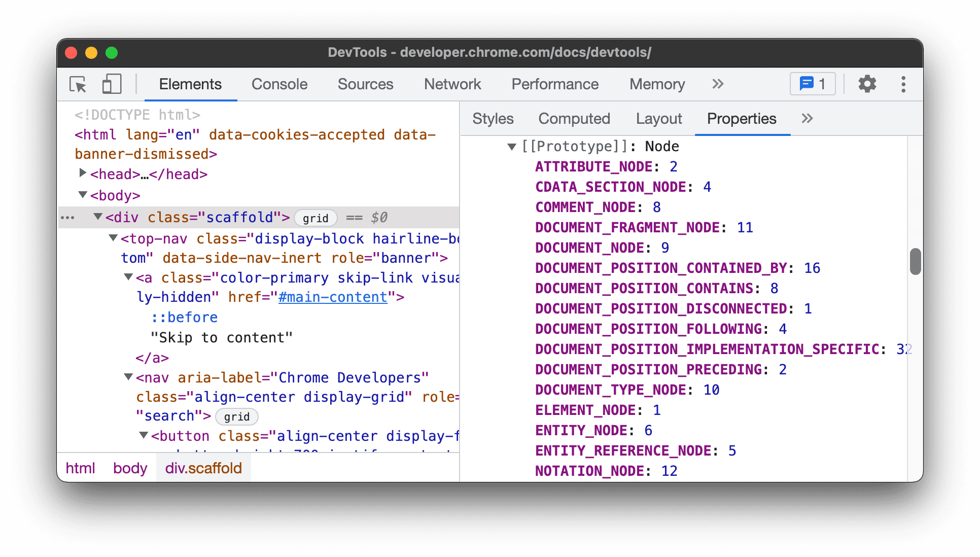Drag the vertical scrollbar in Properties panel

916,257
